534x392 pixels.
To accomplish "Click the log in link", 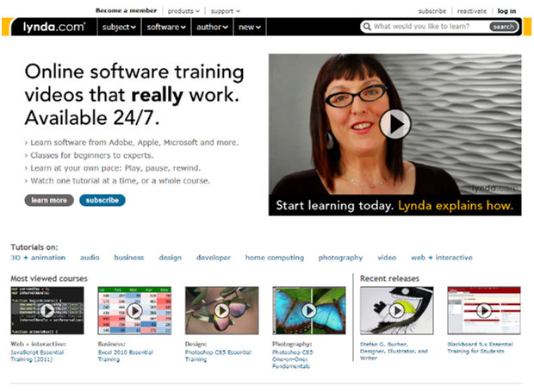I will pyautogui.click(x=506, y=11).
